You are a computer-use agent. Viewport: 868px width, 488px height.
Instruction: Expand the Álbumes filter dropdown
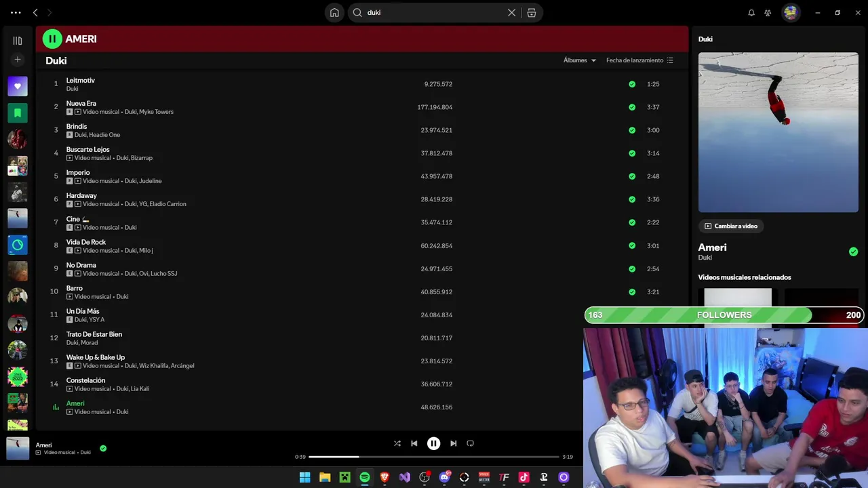coord(580,60)
